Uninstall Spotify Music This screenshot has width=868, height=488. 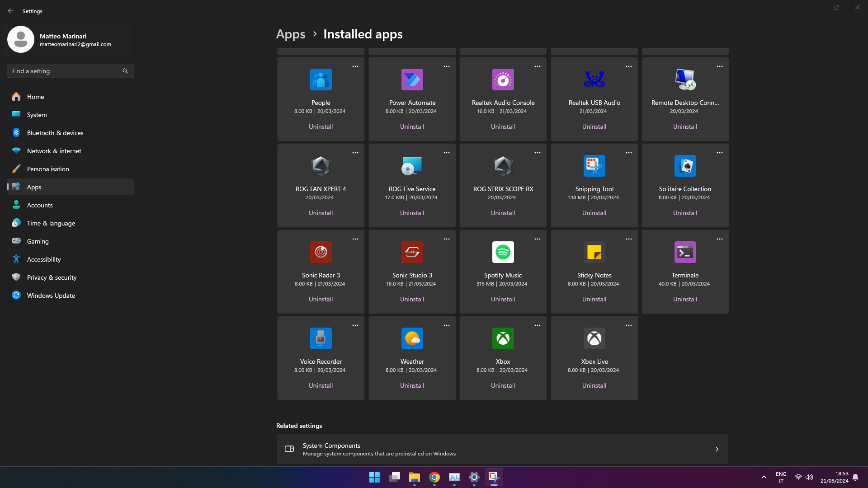coord(503,299)
